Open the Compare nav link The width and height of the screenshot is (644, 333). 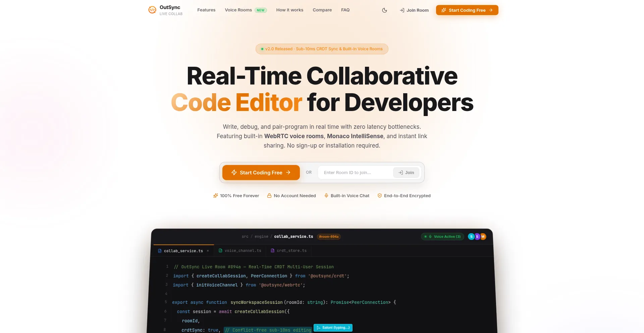coord(322,10)
